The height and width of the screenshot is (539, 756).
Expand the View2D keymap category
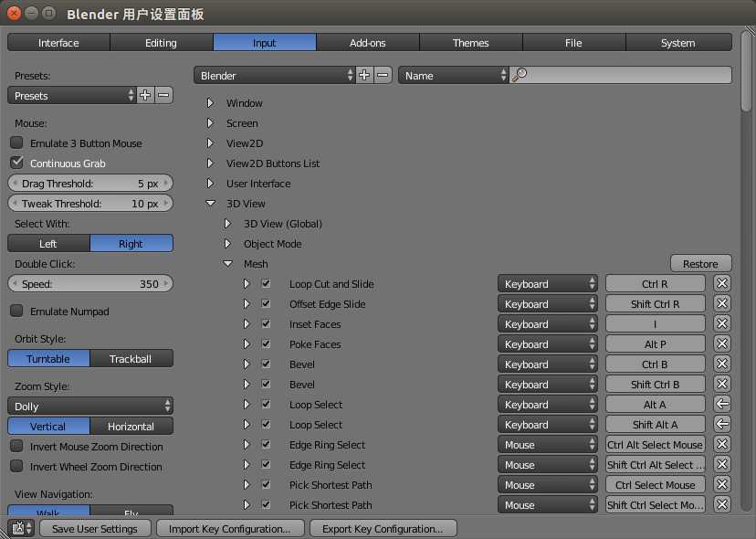coord(210,143)
